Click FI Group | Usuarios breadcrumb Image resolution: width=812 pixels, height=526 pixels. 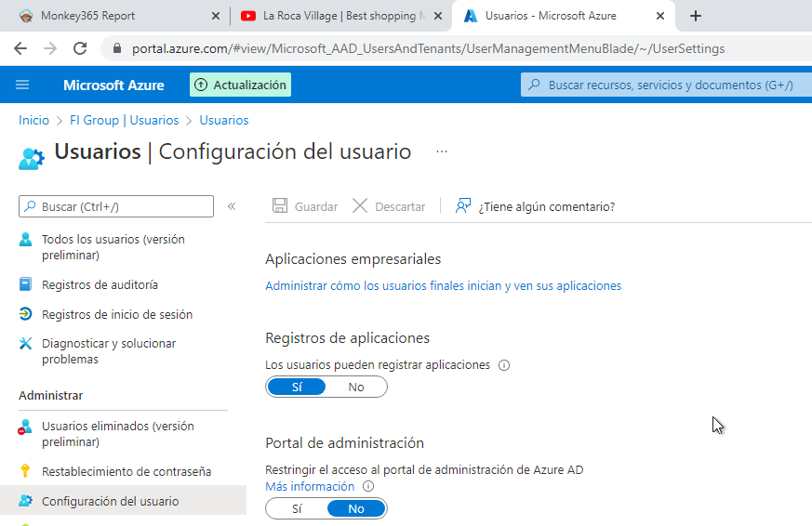click(x=124, y=120)
